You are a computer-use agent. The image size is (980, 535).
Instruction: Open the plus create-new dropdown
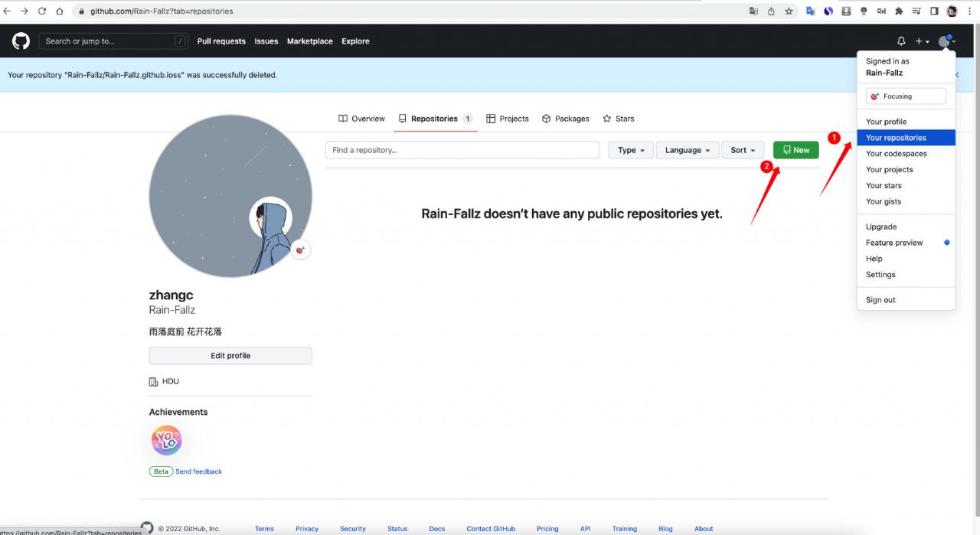(923, 41)
